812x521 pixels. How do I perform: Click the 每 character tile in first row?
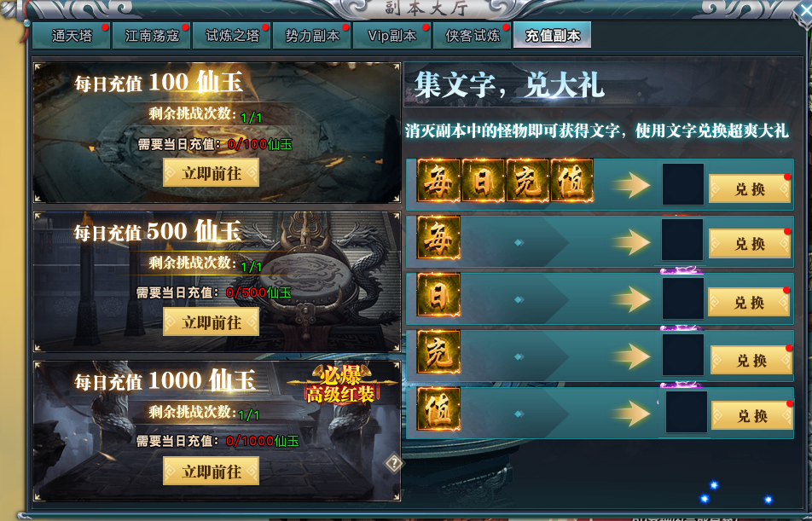(438, 182)
